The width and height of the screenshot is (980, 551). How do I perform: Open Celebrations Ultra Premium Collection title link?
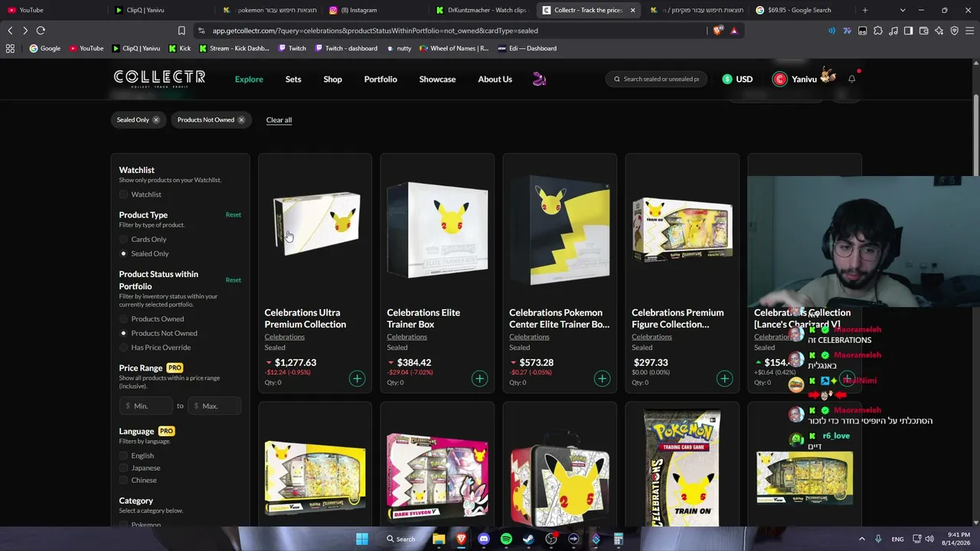[305, 318]
